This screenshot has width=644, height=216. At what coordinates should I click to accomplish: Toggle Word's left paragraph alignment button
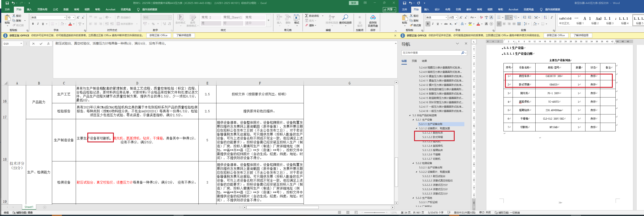coord(499,24)
